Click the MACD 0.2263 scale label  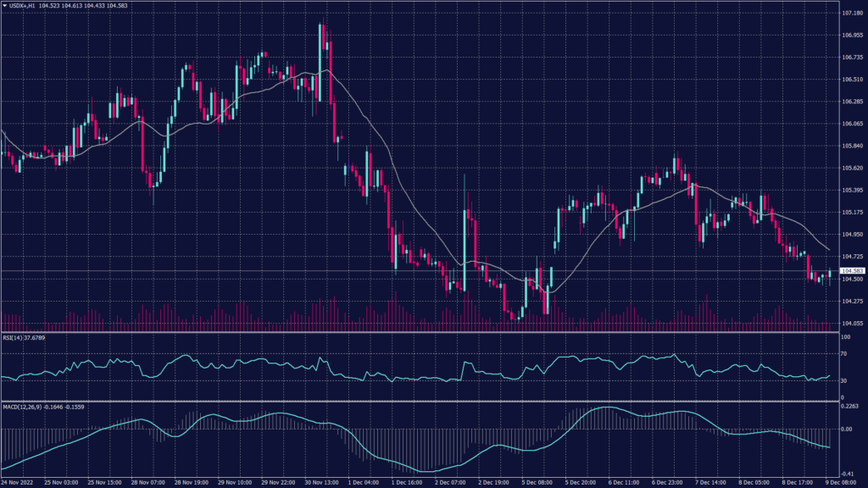(x=849, y=406)
